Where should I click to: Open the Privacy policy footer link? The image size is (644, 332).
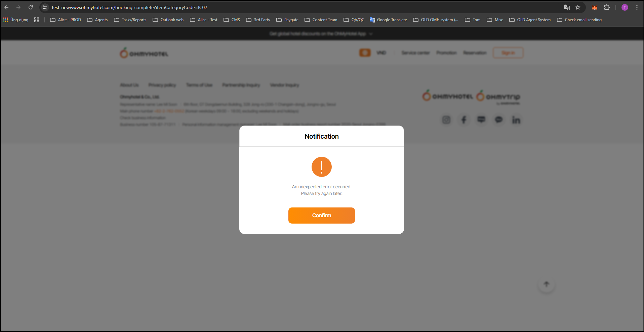click(162, 85)
